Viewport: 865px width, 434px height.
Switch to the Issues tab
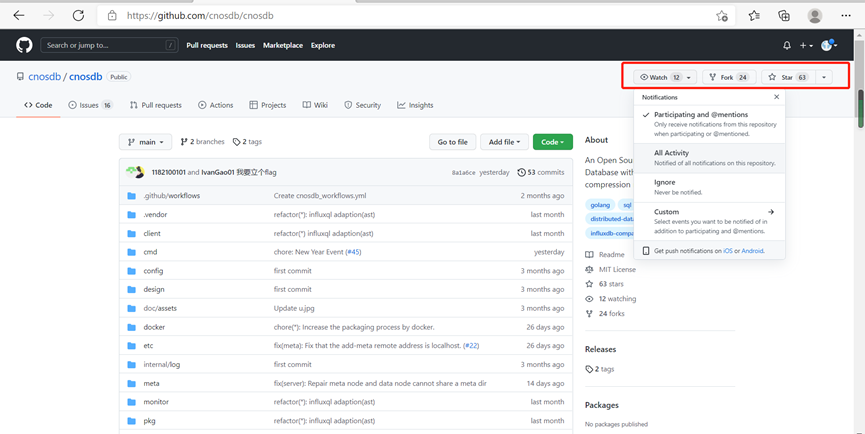click(90, 105)
